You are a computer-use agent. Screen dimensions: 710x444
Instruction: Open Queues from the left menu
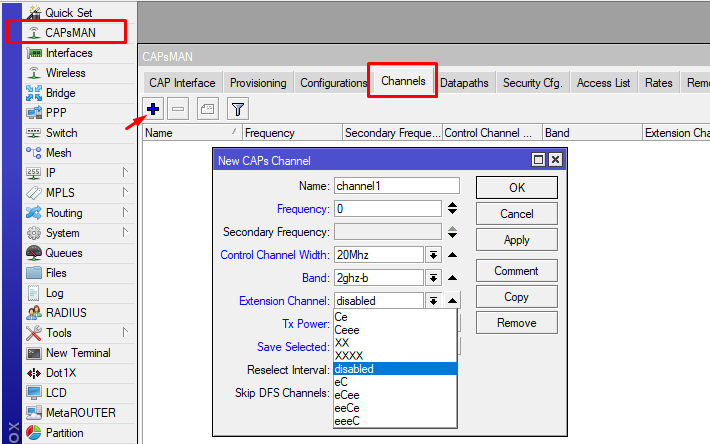(64, 253)
